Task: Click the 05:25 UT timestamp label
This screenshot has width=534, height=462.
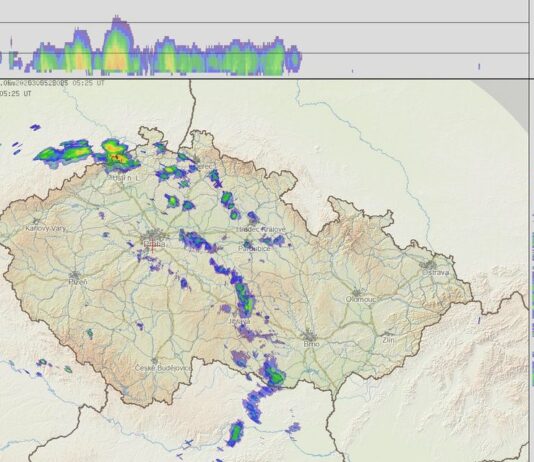Action: [16, 93]
